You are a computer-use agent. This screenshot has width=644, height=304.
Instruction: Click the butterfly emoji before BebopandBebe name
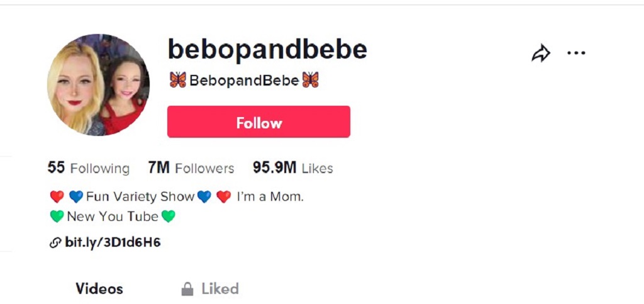pyautogui.click(x=178, y=80)
